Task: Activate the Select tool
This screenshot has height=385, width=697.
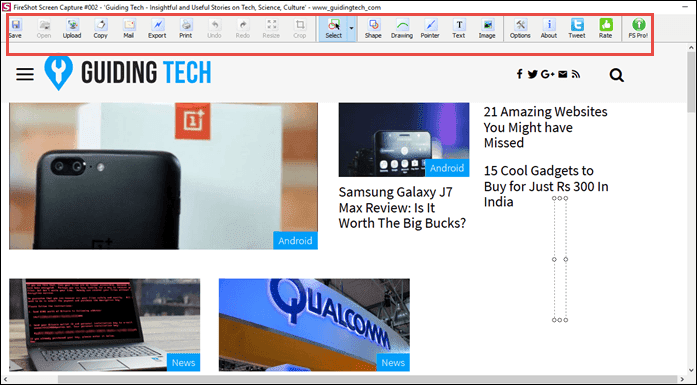Action: (333, 28)
